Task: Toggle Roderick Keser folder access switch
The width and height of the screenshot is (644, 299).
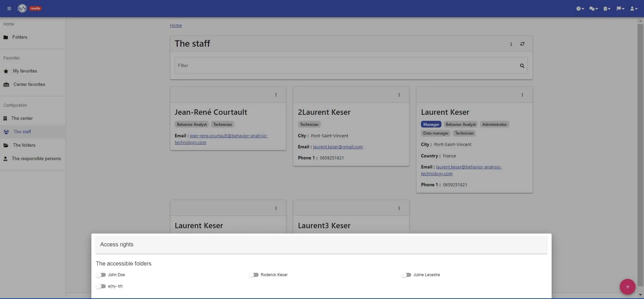Action: click(x=254, y=275)
